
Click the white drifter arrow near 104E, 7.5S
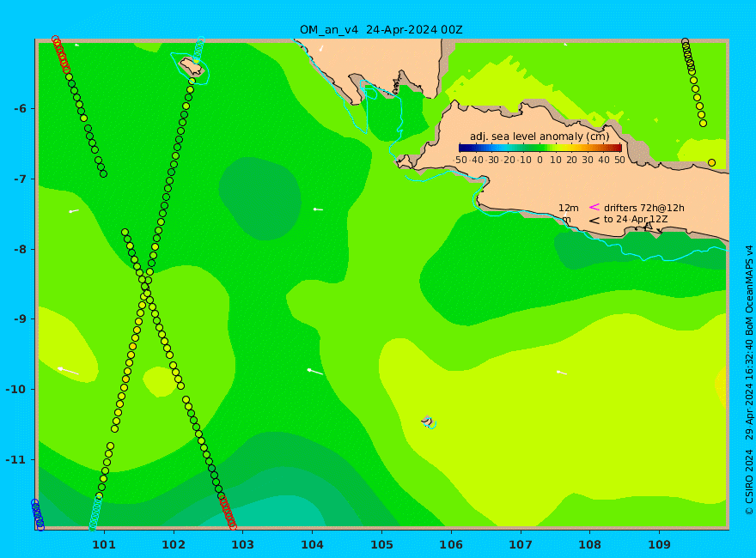[318, 209]
